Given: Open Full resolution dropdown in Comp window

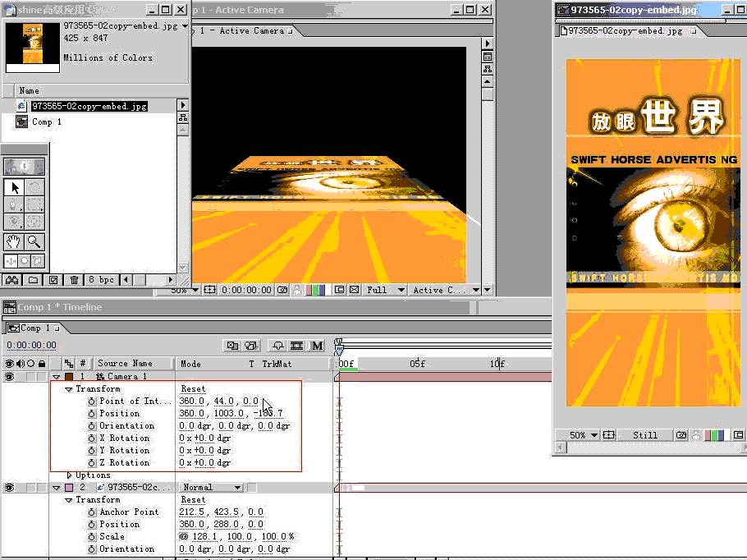Looking at the screenshot, I should 385,290.
